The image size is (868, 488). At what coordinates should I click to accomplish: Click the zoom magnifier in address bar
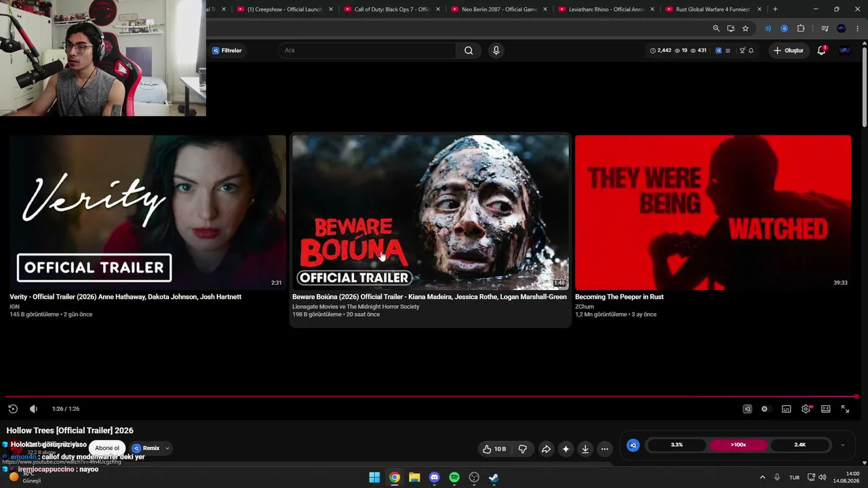pyautogui.click(x=716, y=28)
